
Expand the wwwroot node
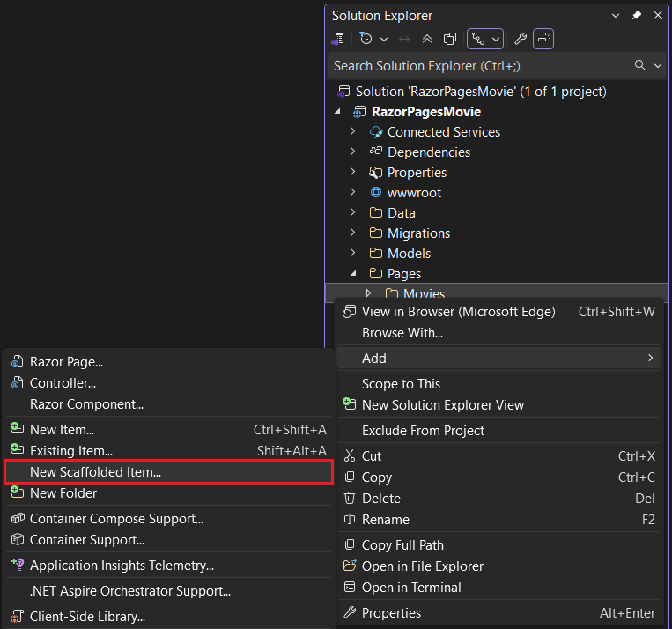pos(352,192)
